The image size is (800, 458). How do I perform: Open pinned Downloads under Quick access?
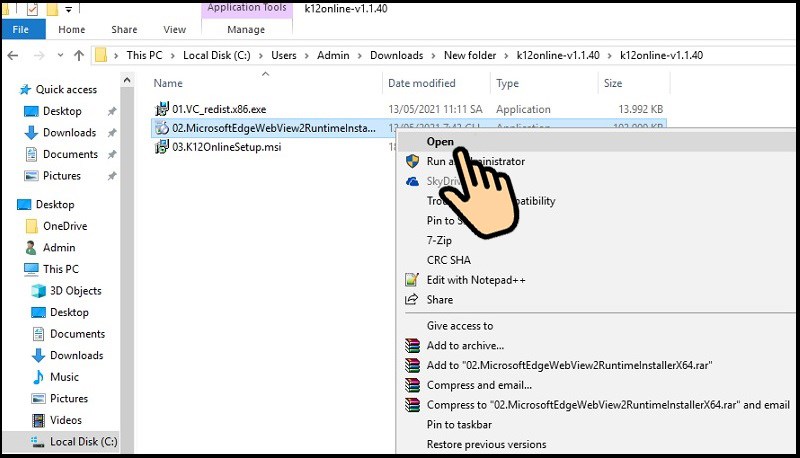[x=69, y=133]
